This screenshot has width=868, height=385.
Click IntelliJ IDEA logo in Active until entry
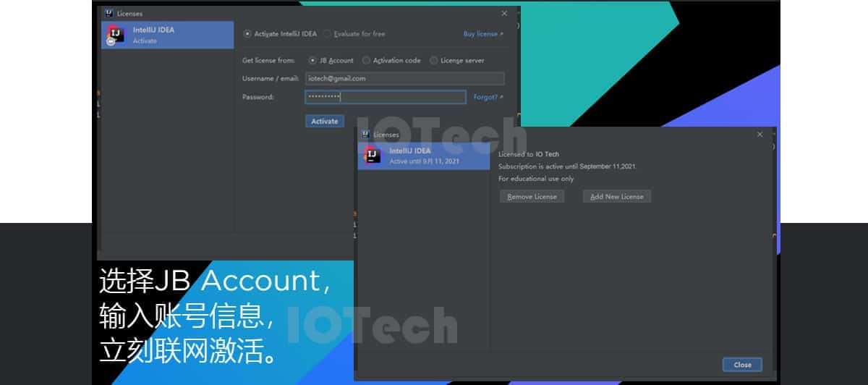[x=373, y=156]
